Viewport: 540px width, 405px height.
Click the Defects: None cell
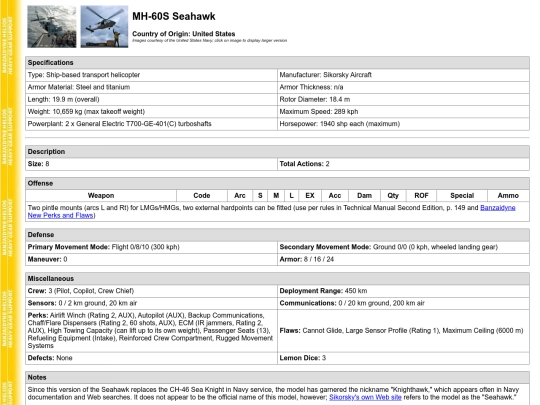pyautogui.click(x=151, y=358)
